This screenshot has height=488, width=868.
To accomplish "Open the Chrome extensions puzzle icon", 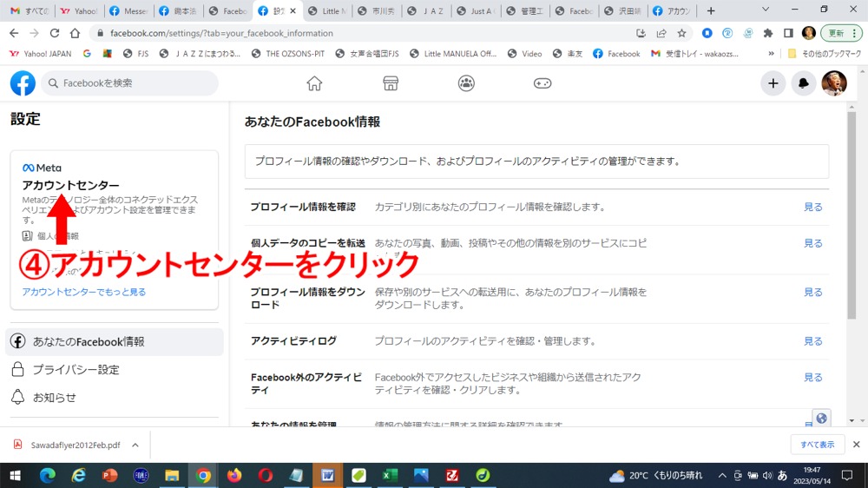I will [x=768, y=33].
